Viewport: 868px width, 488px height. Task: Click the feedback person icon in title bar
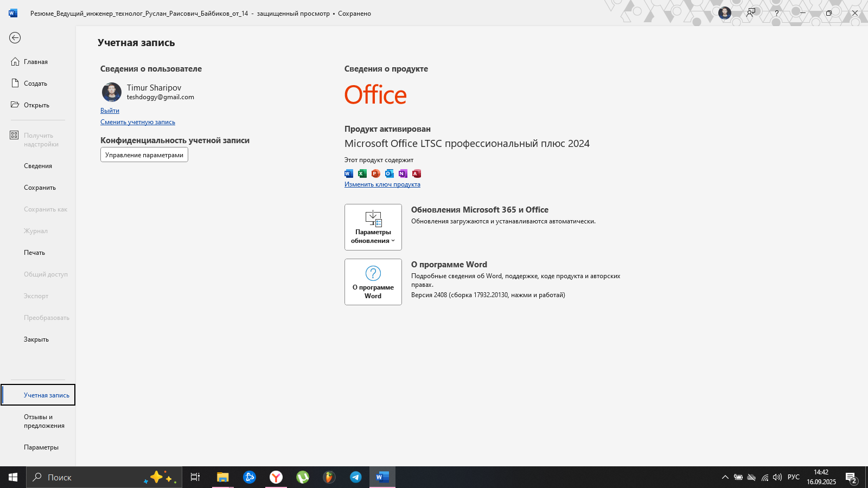pos(751,13)
